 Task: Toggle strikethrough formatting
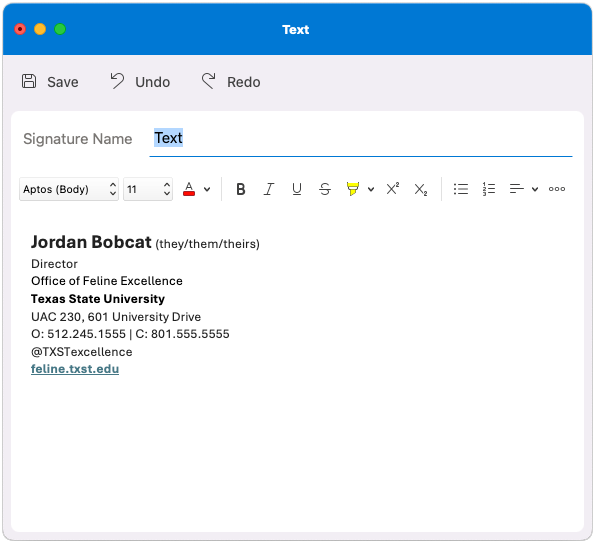click(x=325, y=189)
